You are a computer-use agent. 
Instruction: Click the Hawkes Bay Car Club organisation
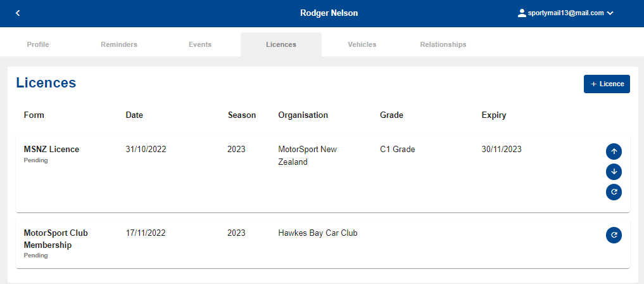pos(318,233)
